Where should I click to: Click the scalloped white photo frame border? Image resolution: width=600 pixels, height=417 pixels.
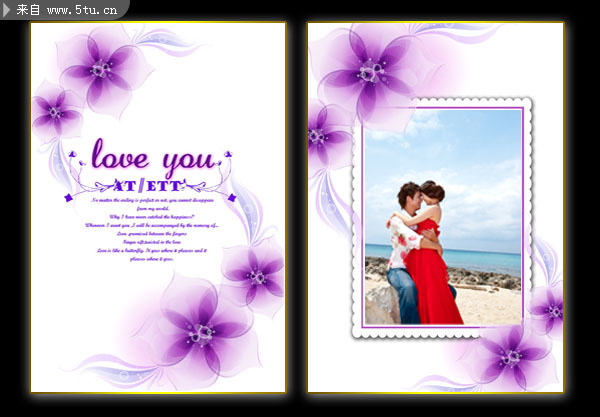point(443,332)
